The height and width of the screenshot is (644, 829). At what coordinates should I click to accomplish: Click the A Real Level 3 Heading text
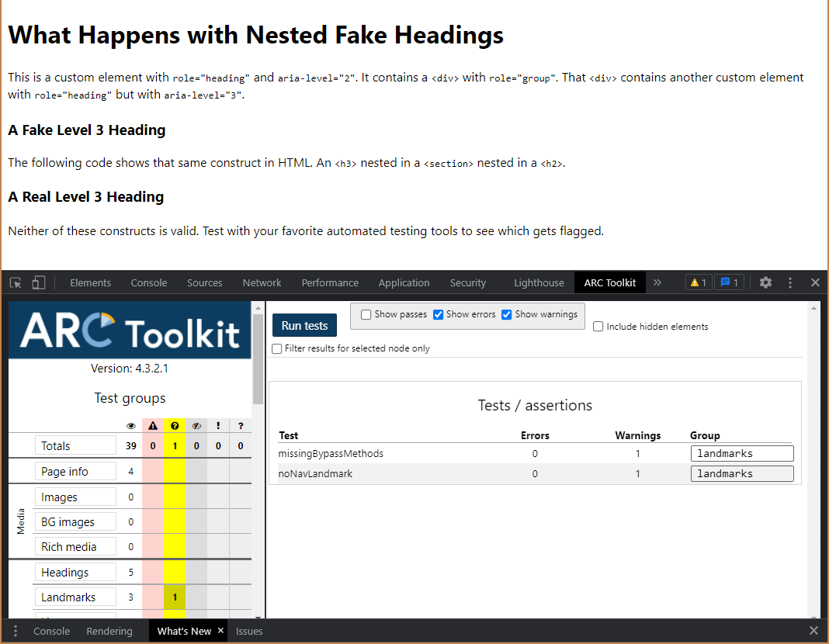click(85, 196)
